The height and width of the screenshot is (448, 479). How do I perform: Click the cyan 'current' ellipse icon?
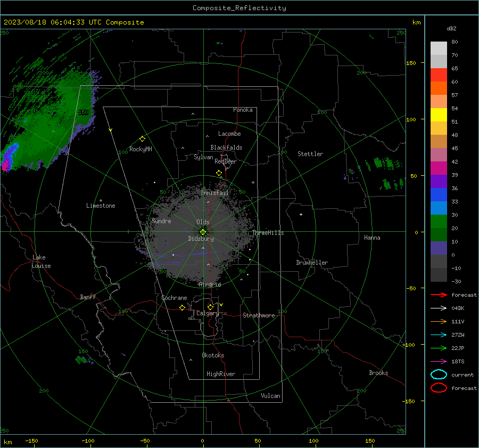click(x=439, y=374)
